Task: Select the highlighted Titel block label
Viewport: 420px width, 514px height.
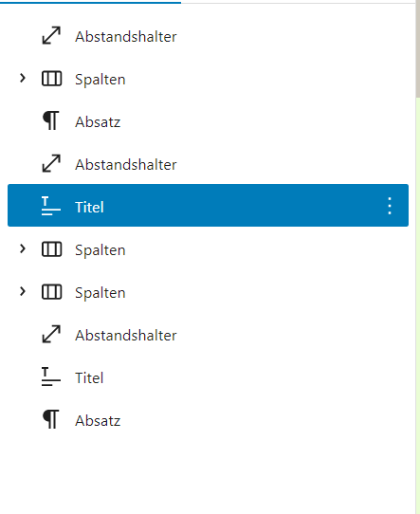Action: click(x=89, y=207)
